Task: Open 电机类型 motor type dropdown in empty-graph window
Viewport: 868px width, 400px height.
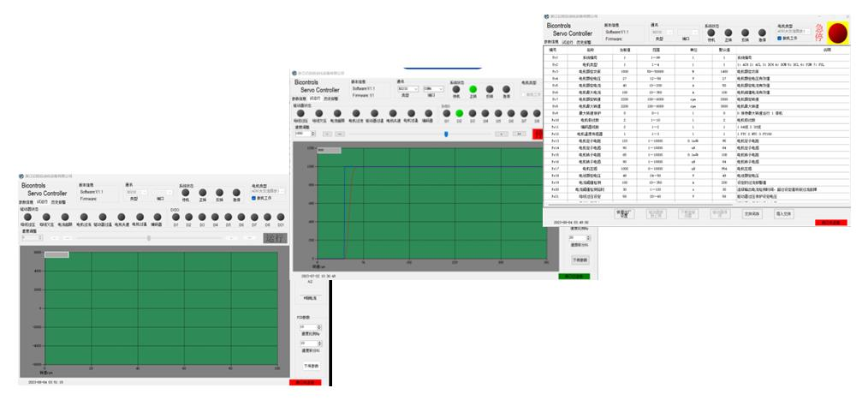Action: click(268, 191)
